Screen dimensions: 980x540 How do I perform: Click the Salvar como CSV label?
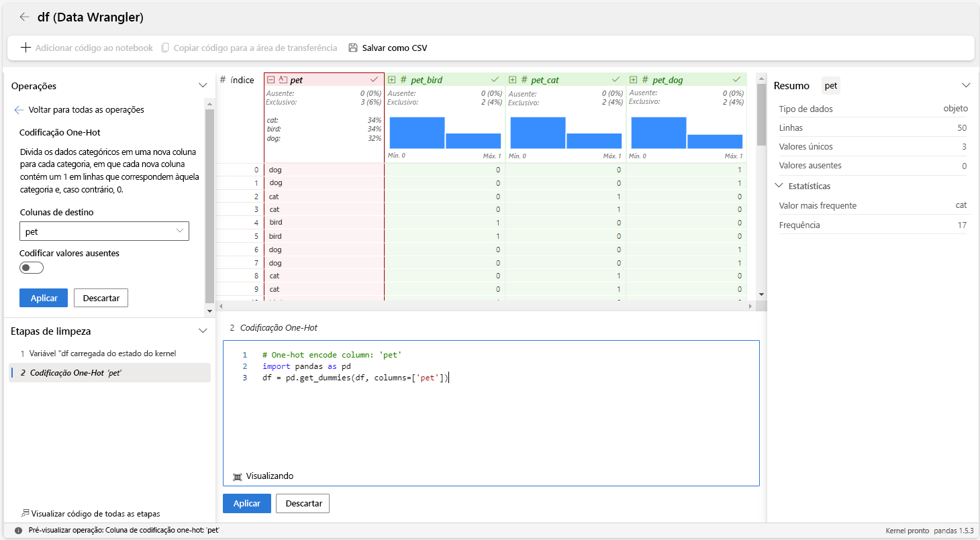(395, 48)
